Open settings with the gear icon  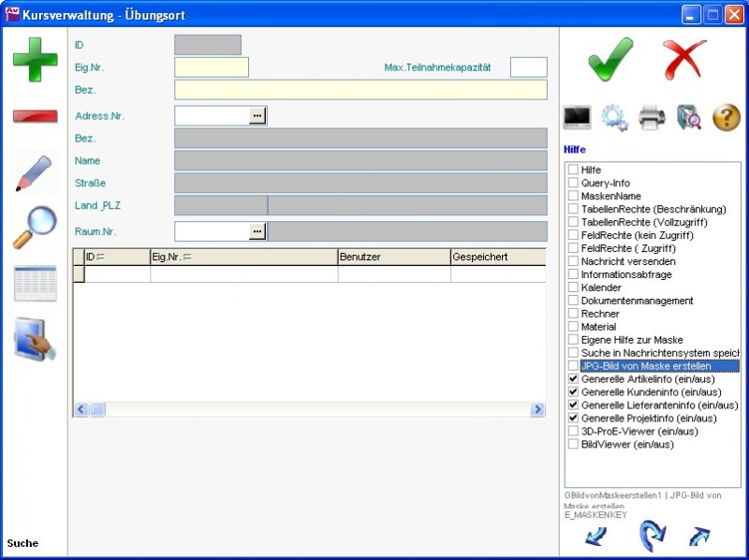click(614, 117)
